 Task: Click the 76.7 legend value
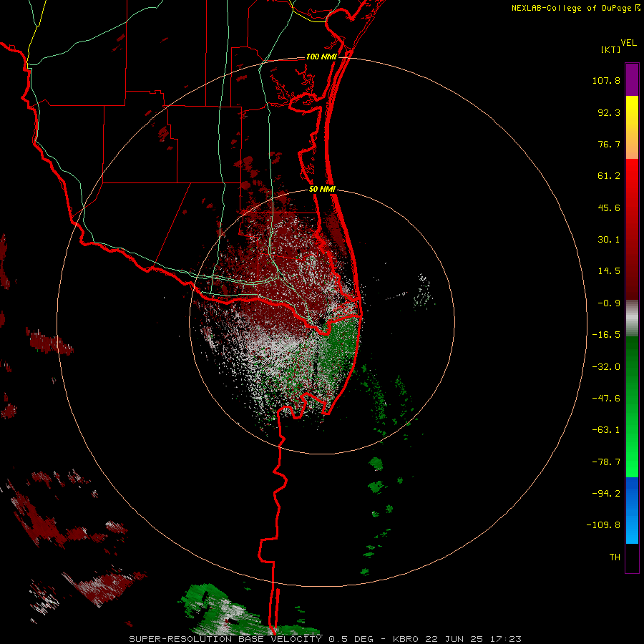pyautogui.click(x=609, y=144)
